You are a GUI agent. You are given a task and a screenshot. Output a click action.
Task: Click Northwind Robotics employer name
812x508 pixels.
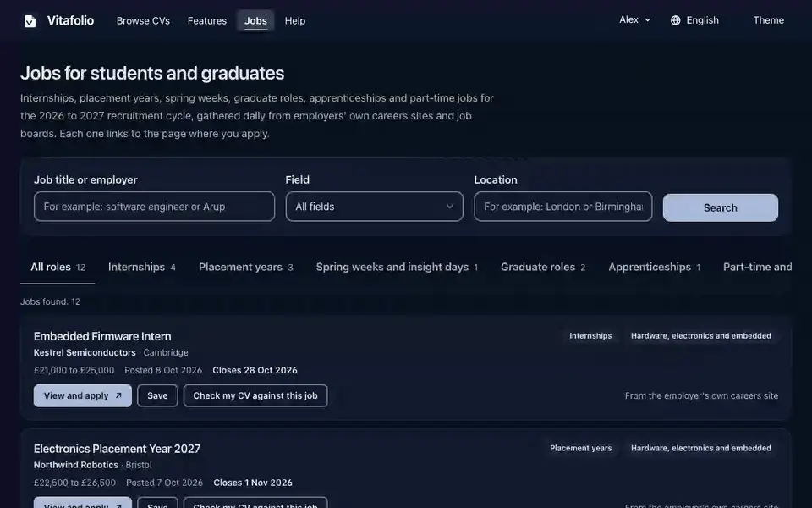coord(75,465)
